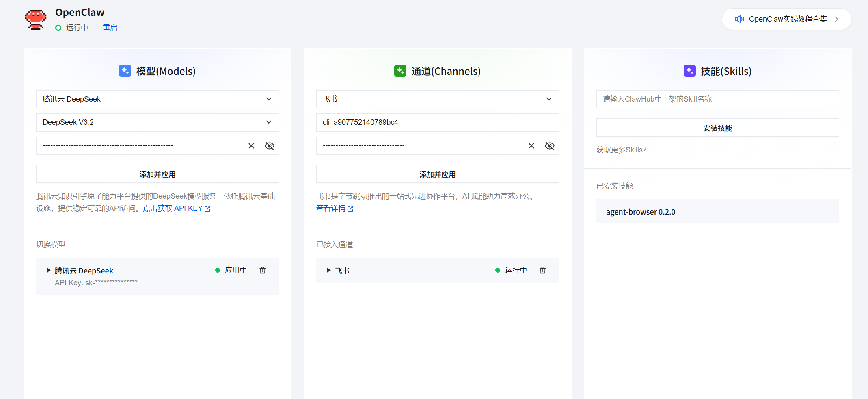Click the 安装技能 button
The height and width of the screenshot is (399, 868).
pyautogui.click(x=717, y=128)
